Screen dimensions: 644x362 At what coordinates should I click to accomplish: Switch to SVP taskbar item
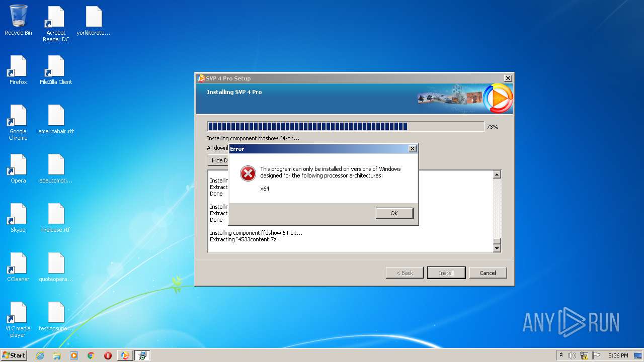coord(125,355)
